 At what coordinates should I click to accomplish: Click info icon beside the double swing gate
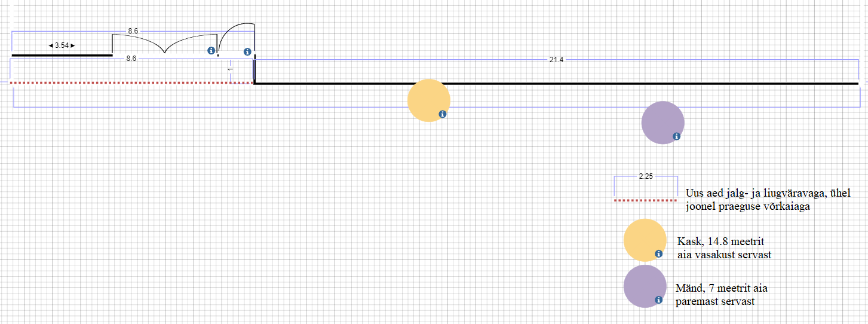[x=211, y=51]
